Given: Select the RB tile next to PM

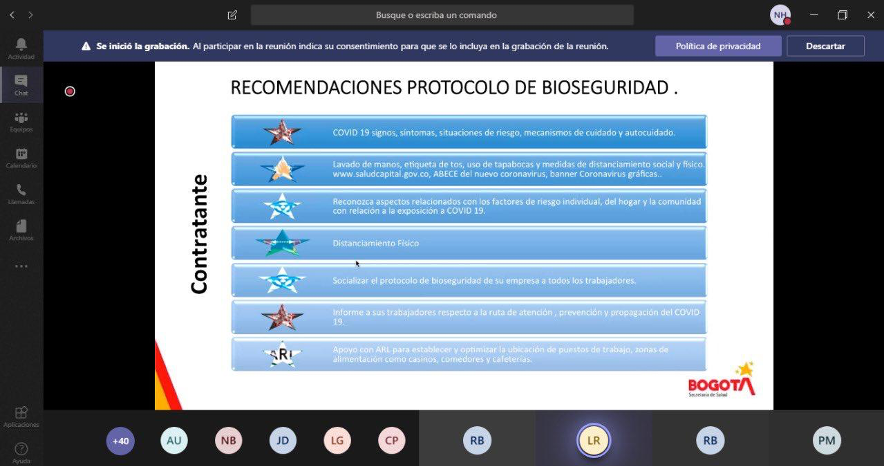Looking at the screenshot, I should click(x=710, y=438).
